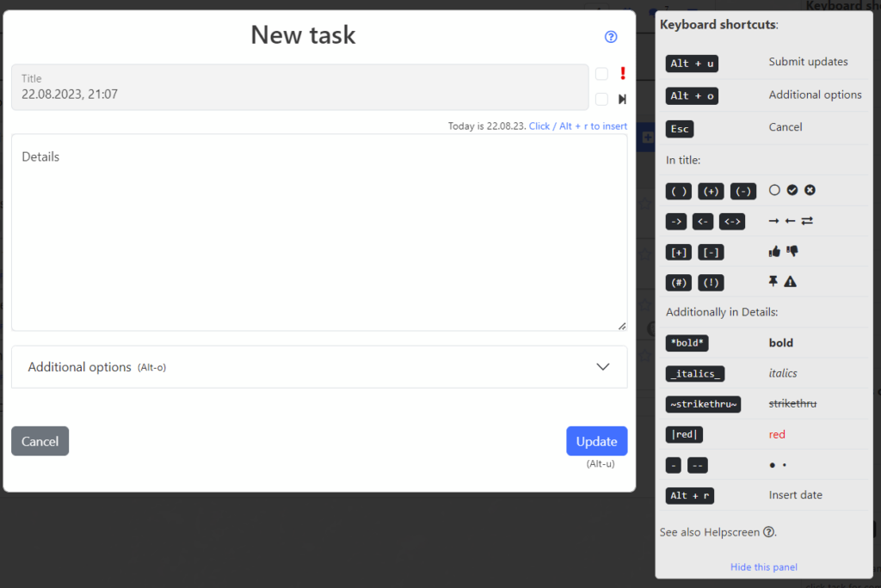The width and height of the screenshot is (881, 588).
Task: Click the x-circle icon in shortcuts list
Action: click(x=810, y=190)
